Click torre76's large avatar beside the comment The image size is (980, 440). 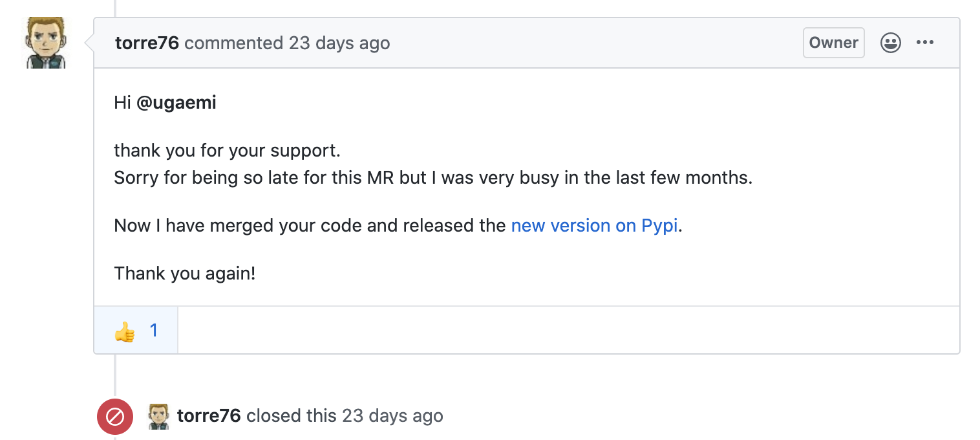pyautogui.click(x=46, y=43)
